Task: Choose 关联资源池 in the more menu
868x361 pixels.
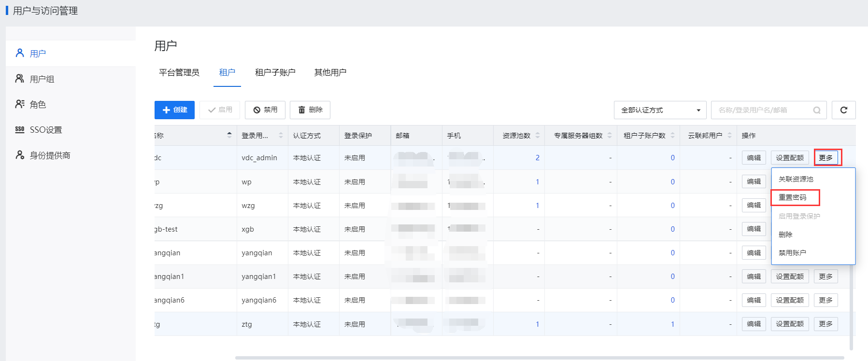Action: pyautogui.click(x=796, y=179)
